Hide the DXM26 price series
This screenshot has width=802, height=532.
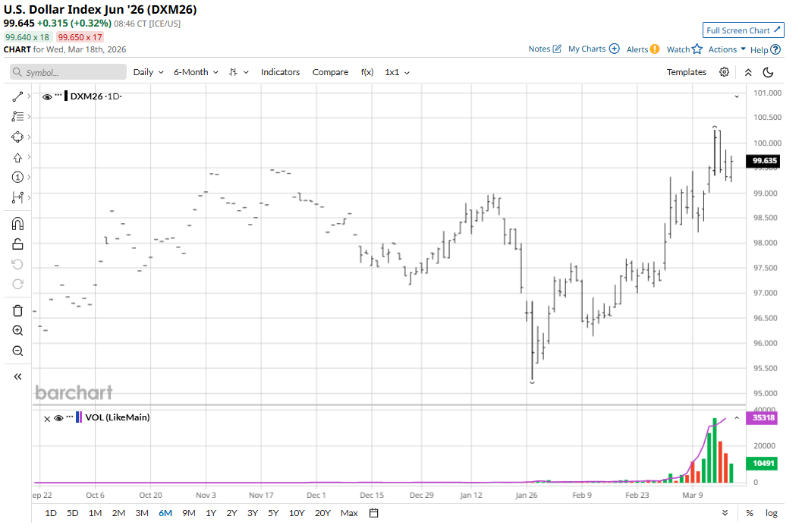[x=47, y=96]
